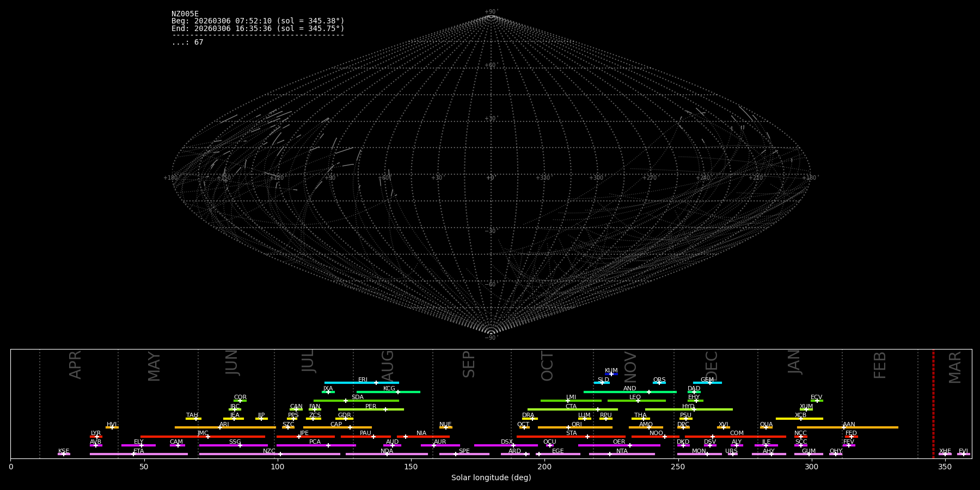The image size is (980, 490).
Task: Click the KUM shower label
Action: [x=611, y=371]
